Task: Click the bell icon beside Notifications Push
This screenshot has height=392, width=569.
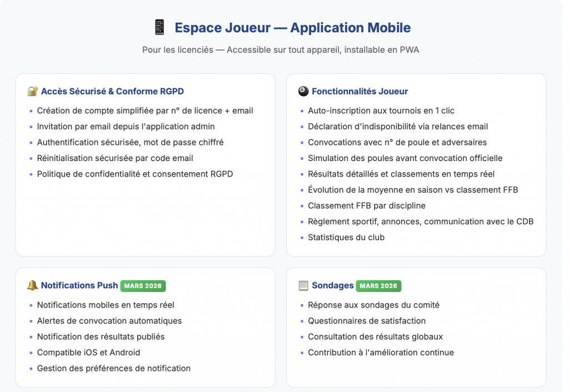Action: (x=32, y=285)
